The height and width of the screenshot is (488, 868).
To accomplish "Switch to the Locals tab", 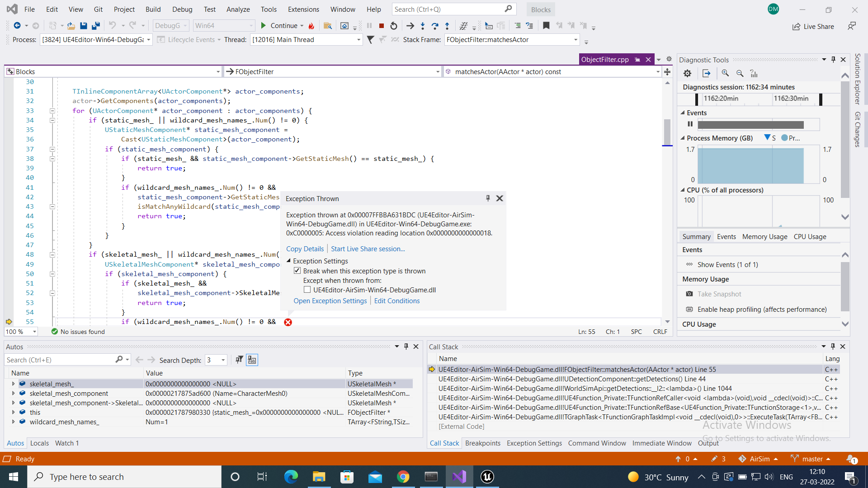I will [39, 443].
